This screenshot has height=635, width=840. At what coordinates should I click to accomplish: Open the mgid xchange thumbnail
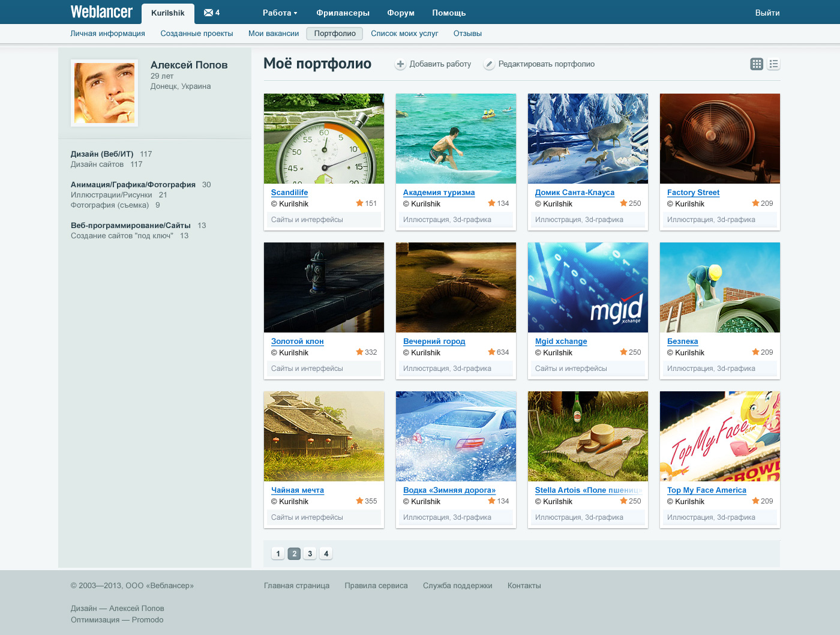pyautogui.click(x=587, y=287)
